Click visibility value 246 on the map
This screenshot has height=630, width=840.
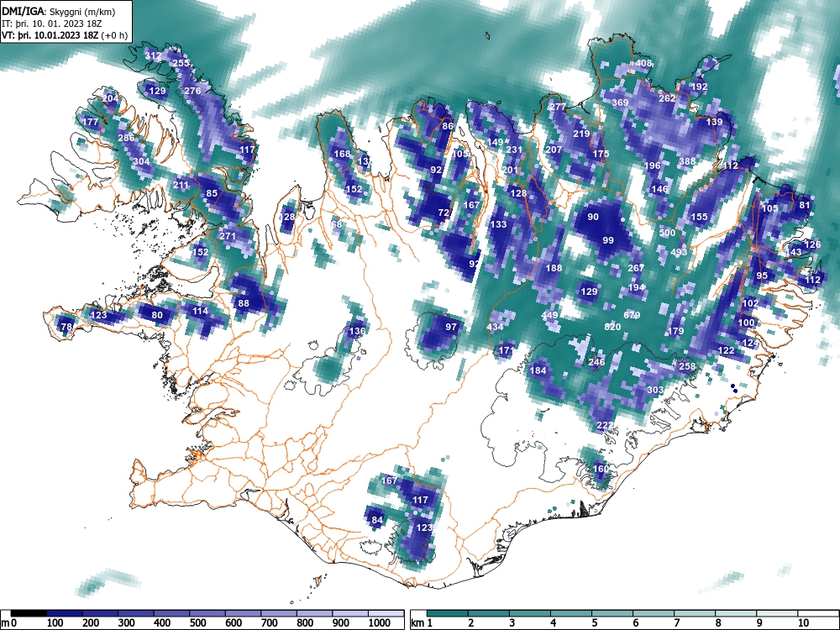coord(596,362)
